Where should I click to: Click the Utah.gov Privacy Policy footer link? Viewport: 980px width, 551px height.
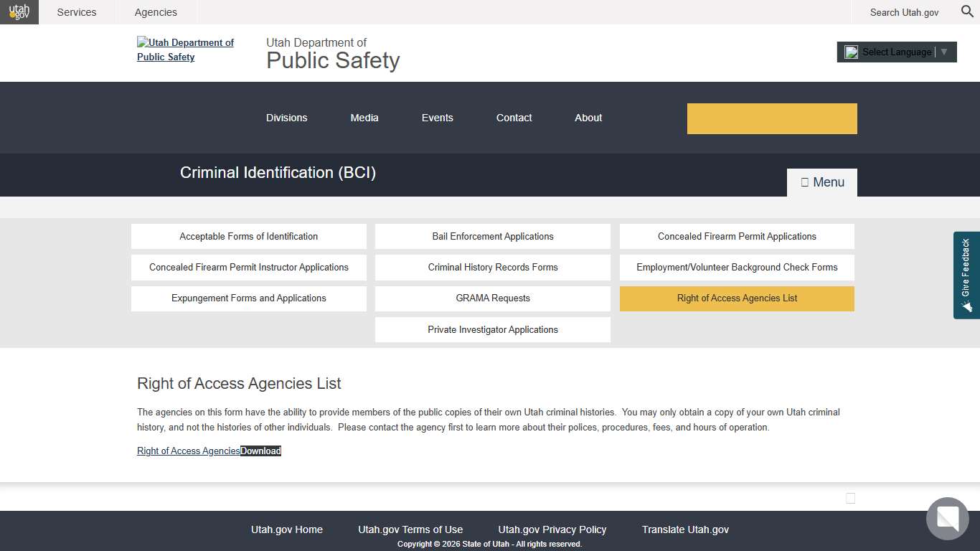[552, 529]
